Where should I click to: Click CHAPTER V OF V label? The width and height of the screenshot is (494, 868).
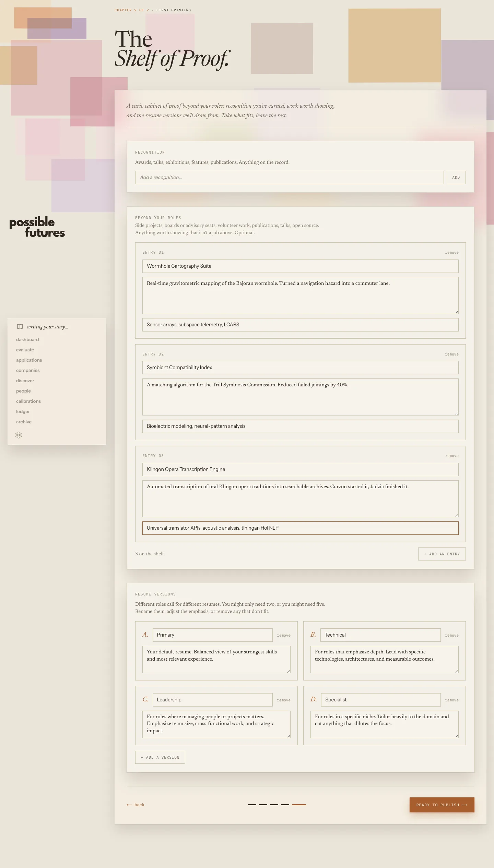point(132,10)
